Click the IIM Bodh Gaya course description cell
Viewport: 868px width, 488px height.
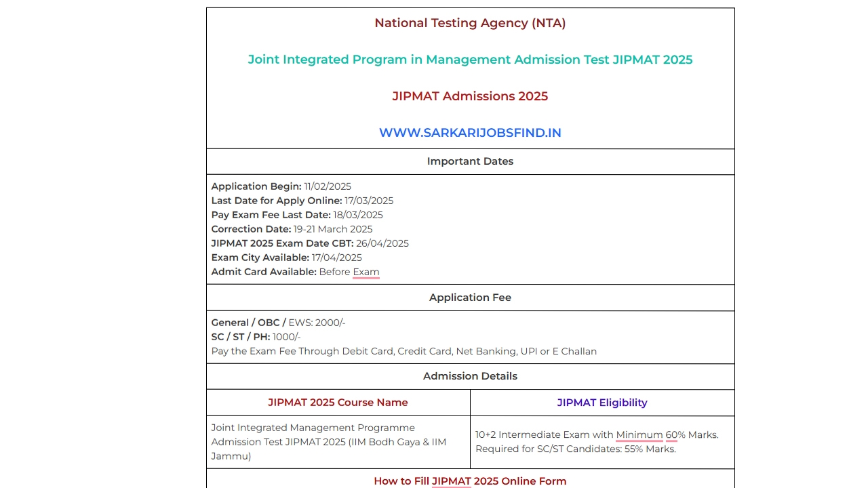pos(329,441)
